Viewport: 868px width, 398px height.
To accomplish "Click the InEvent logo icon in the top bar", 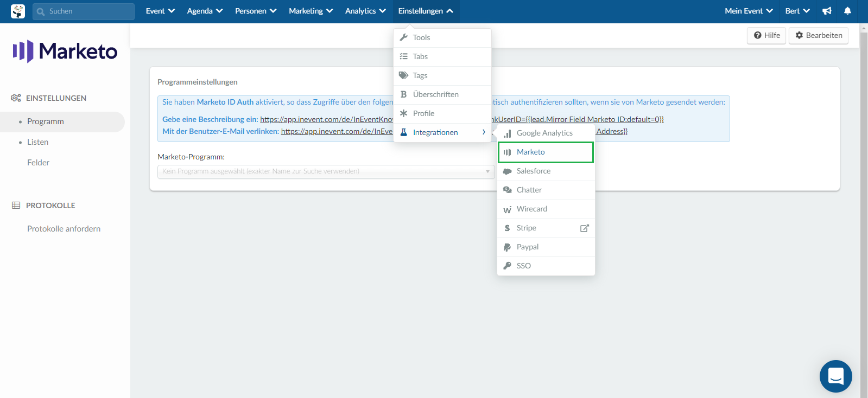I will tap(18, 11).
